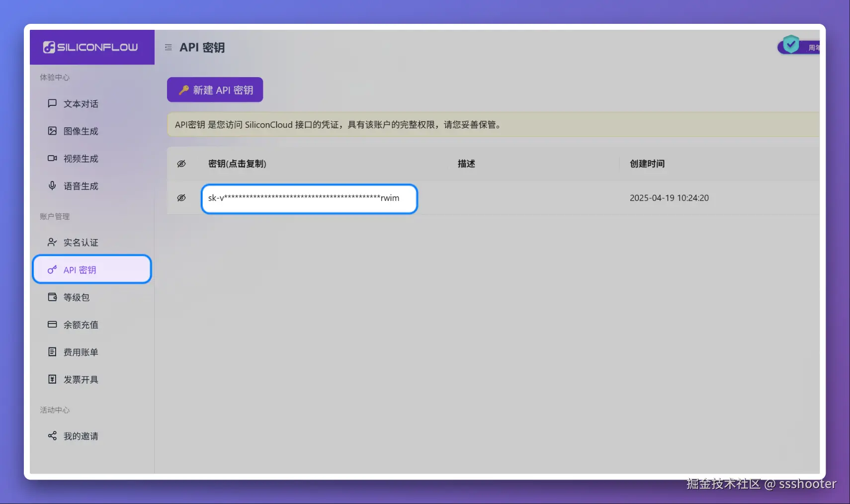Toggle visibility of the API key value
850x504 pixels.
click(182, 198)
